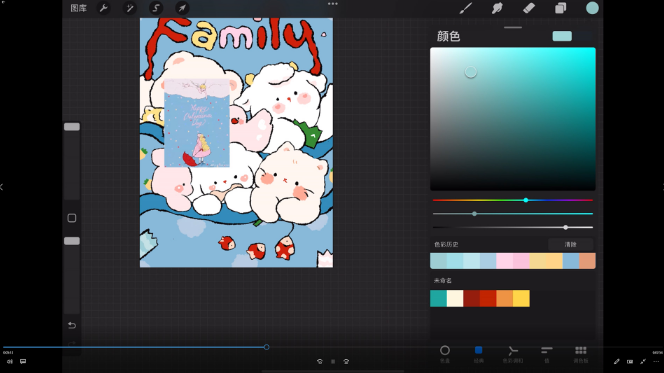Click the color picker reticle in the square
This screenshot has height=373, width=664.
[470, 72]
